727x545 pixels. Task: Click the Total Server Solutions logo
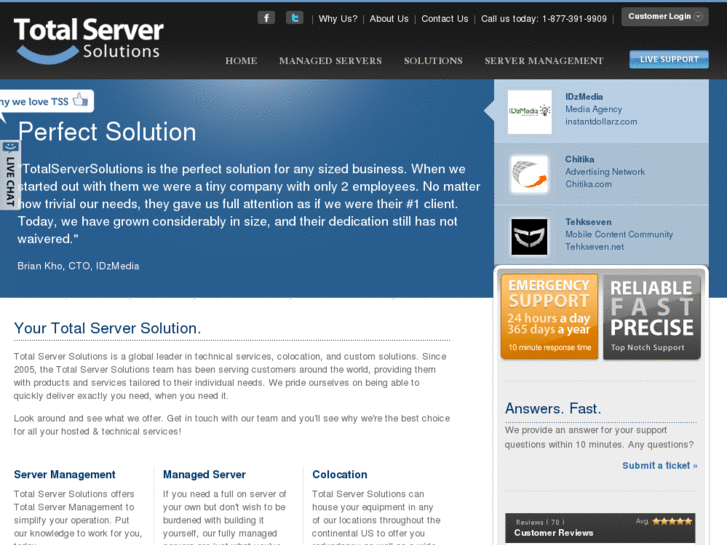click(89, 41)
